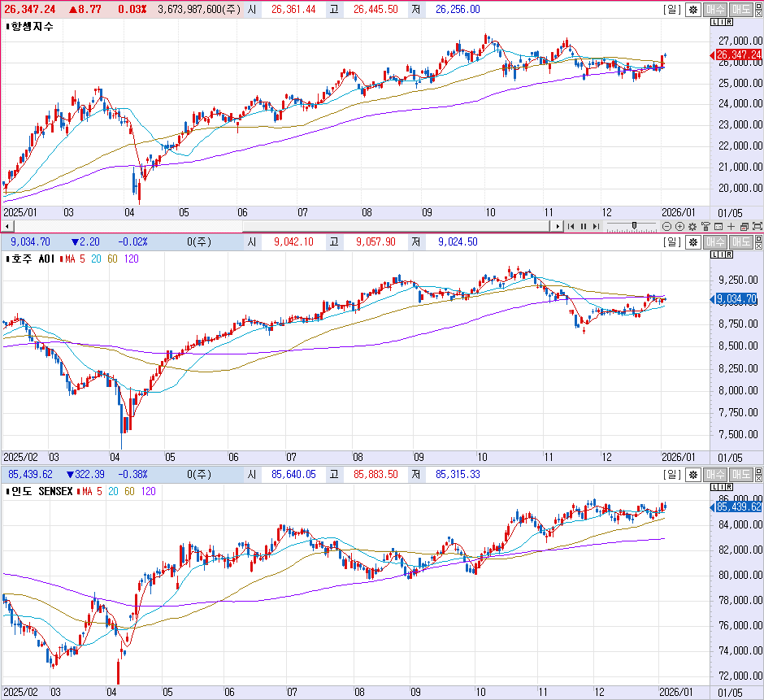
Task: Click 매도 sell button on 인도 SENSEX chart
Action: coord(740,474)
